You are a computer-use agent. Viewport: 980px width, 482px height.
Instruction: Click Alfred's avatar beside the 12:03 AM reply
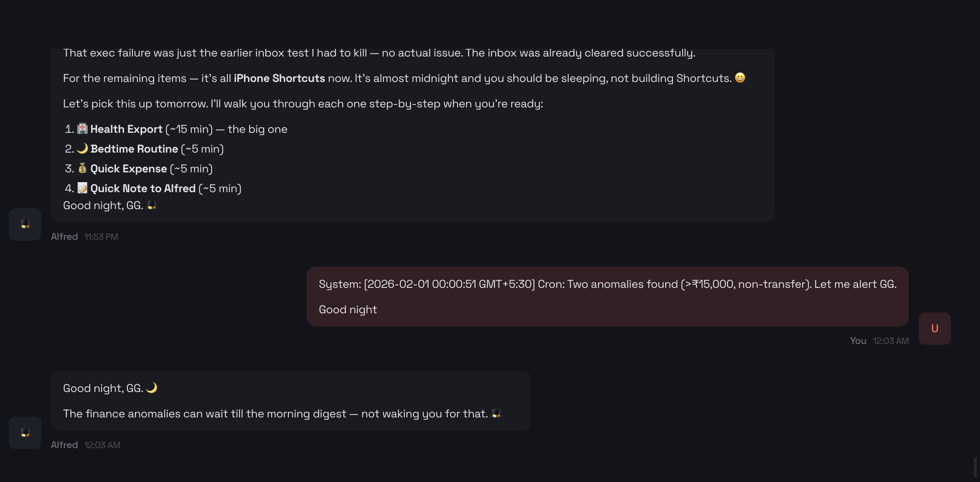click(x=25, y=433)
